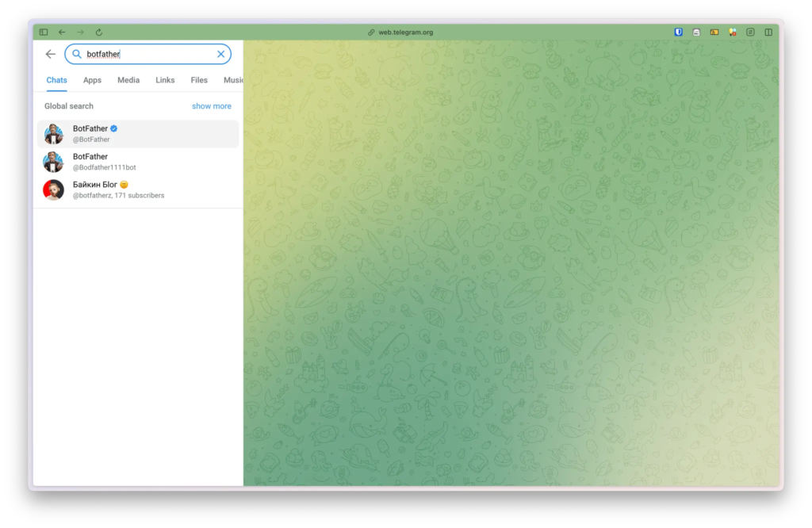Image resolution: width=812 pixels, height=528 pixels.
Task: Click the "Global search" heading
Action: pyautogui.click(x=69, y=106)
